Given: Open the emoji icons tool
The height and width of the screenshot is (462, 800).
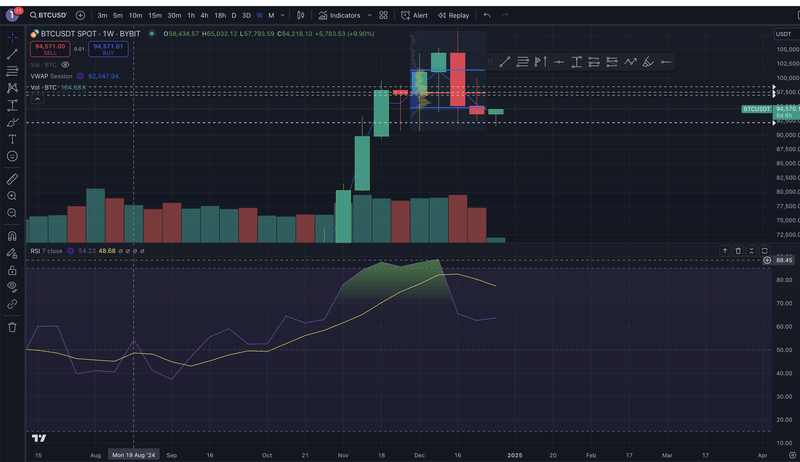Looking at the screenshot, I should click(12, 157).
